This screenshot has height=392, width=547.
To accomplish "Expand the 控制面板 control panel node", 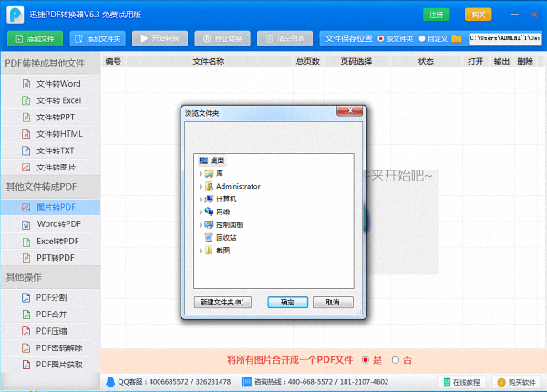I will 201,225.
